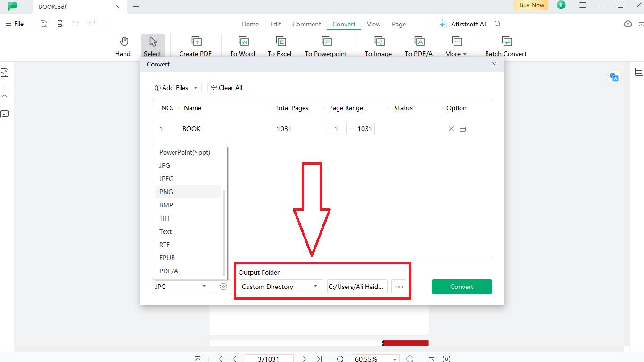644x362 pixels.
Task: Switch to the Home tab
Action: click(x=250, y=24)
